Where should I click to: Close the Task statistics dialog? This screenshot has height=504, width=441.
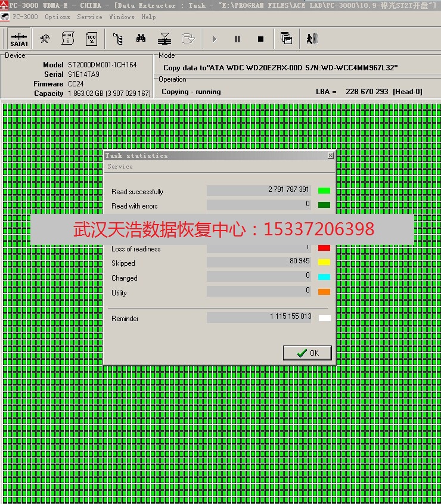click(x=330, y=155)
